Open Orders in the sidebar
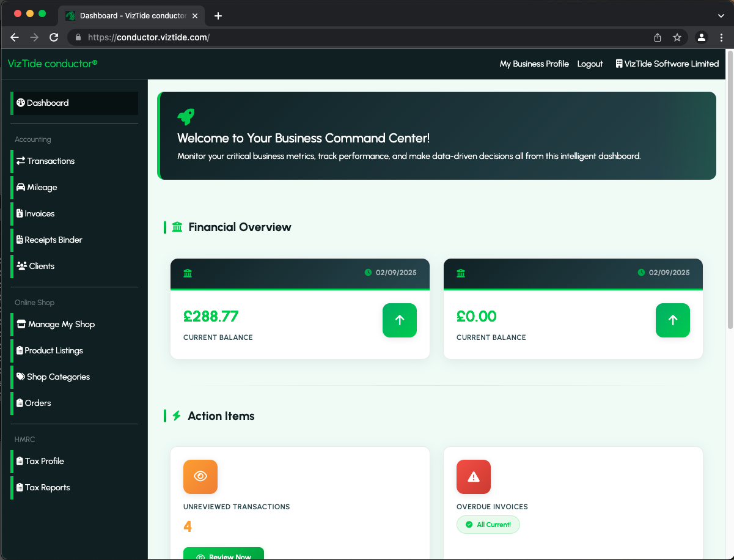 pyautogui.click(x=75, y=403)
